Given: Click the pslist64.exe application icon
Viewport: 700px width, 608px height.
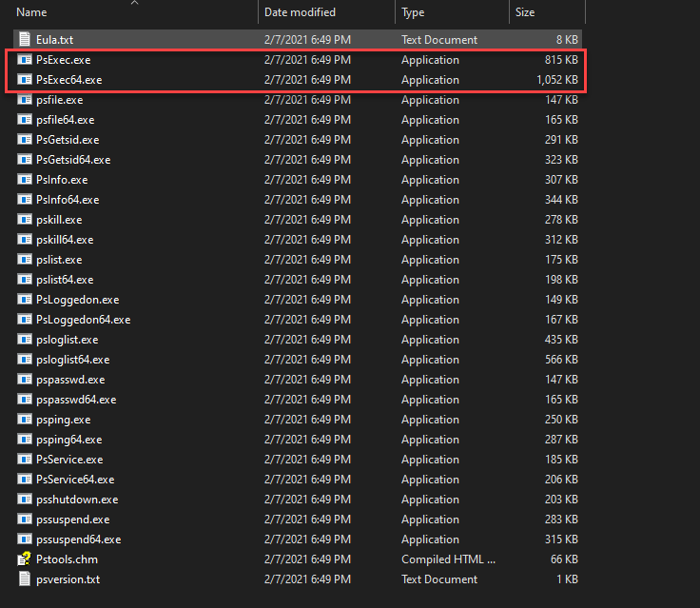Looking at the screenshot, I should (25, 279).
